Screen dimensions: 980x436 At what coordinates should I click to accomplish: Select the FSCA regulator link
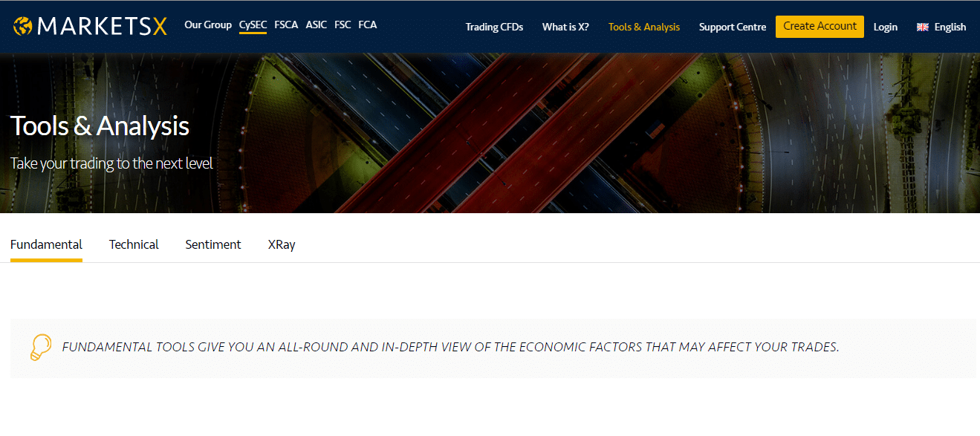coord(286,25)
